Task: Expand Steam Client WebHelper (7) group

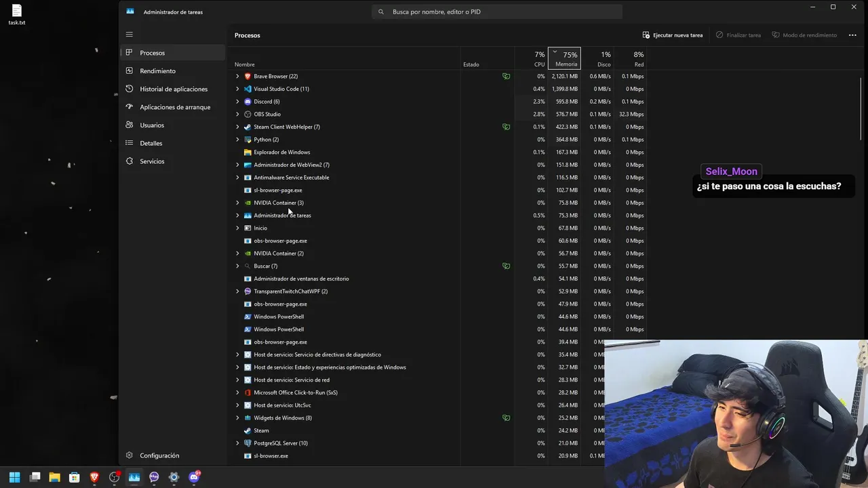Action: pyautogui.click(x=237, y=127)
